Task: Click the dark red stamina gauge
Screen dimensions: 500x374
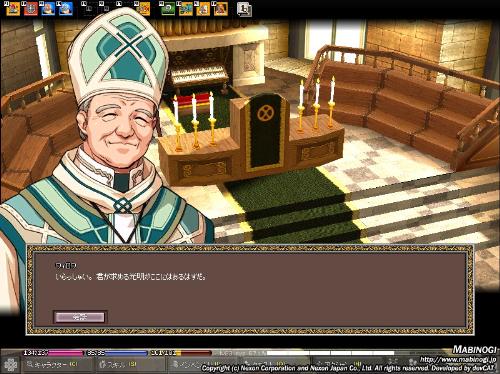Action: (x=181, y=353)
